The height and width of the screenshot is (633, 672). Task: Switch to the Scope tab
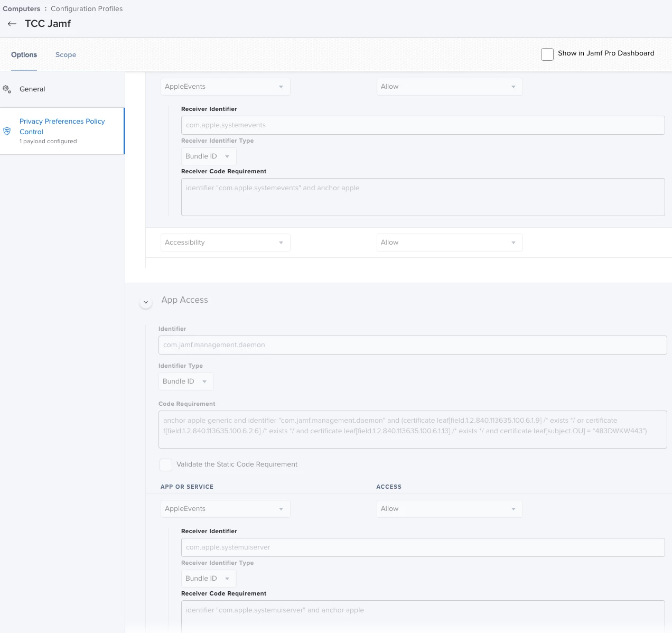66,54
